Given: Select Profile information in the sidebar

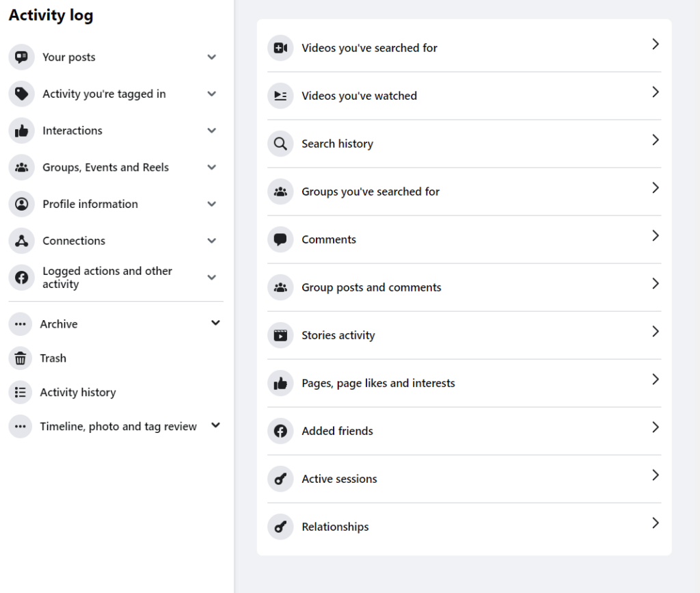Looking at the screenshot, I should pos(90,204).
